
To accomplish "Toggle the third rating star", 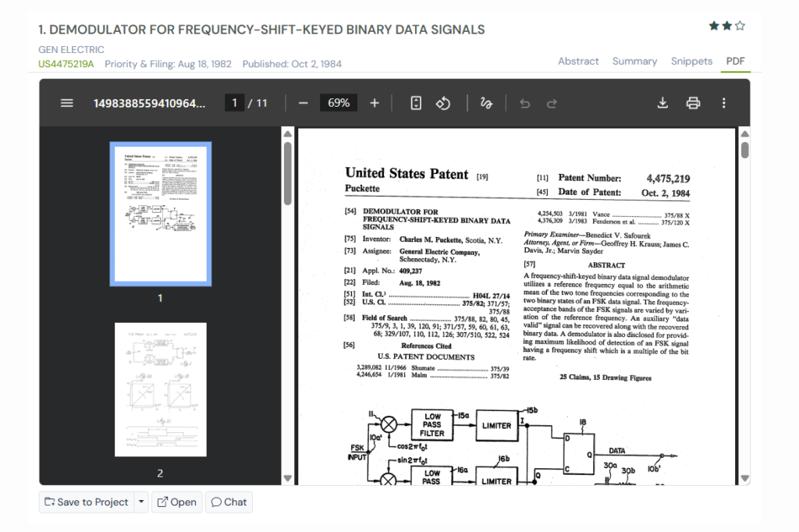I will coord(740,25).
